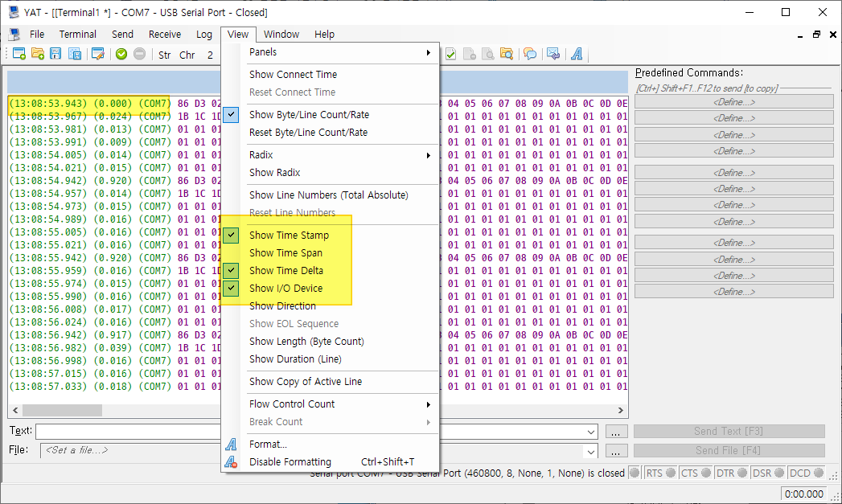Select Show Line Numbers (Total Absolute)
This screenshot has width=842, height=504.
click(x=331, y=195)
